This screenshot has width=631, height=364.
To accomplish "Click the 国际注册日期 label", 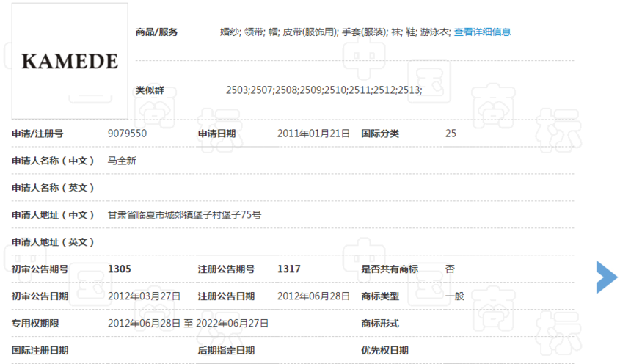I will click(x=40, y=350).
